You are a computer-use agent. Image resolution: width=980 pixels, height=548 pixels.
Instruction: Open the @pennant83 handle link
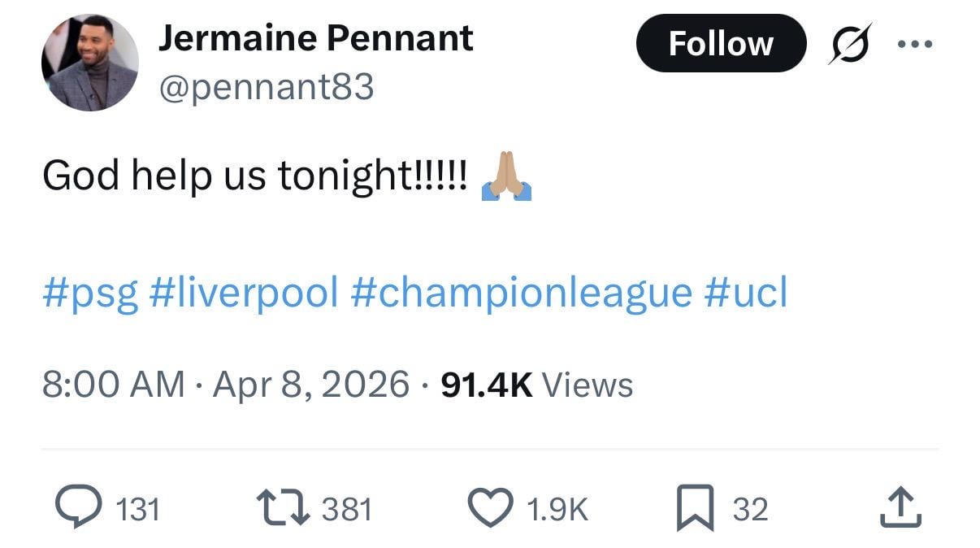(x=266, y=85)
